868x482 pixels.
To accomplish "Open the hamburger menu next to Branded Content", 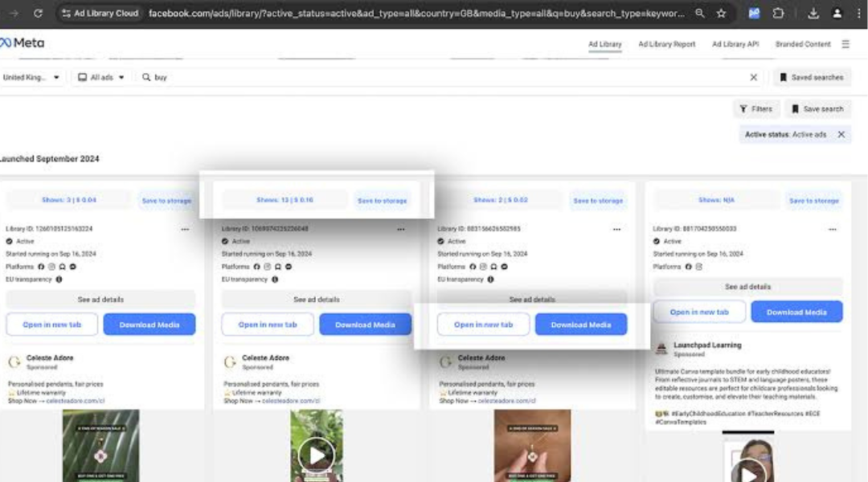I will click(845, 44).
